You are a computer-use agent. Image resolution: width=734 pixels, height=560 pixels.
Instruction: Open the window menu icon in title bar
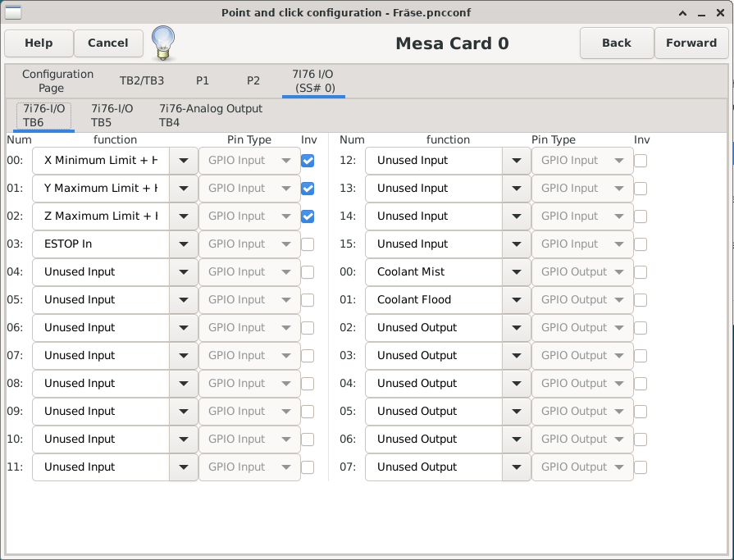tap(14, 13)
